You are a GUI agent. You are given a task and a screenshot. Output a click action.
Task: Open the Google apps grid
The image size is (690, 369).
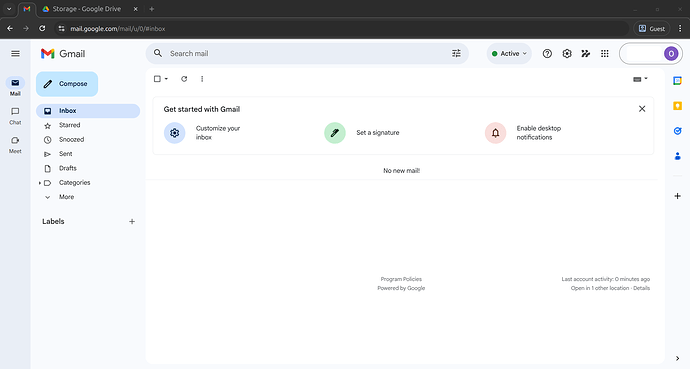[x=605, y=54]
